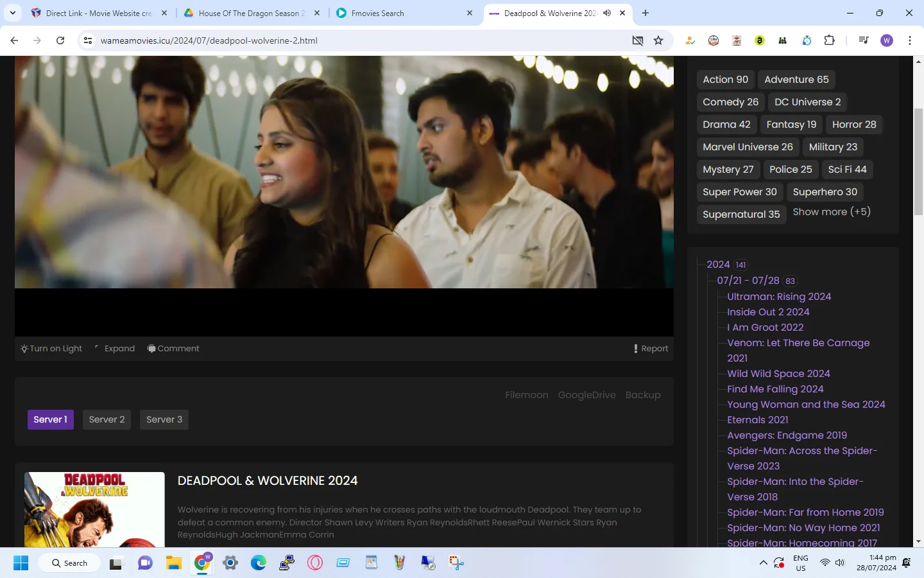Reload the current page
The height and width of the screenshot is (578, 924).
pyautogui.click(x=60, y=40)
